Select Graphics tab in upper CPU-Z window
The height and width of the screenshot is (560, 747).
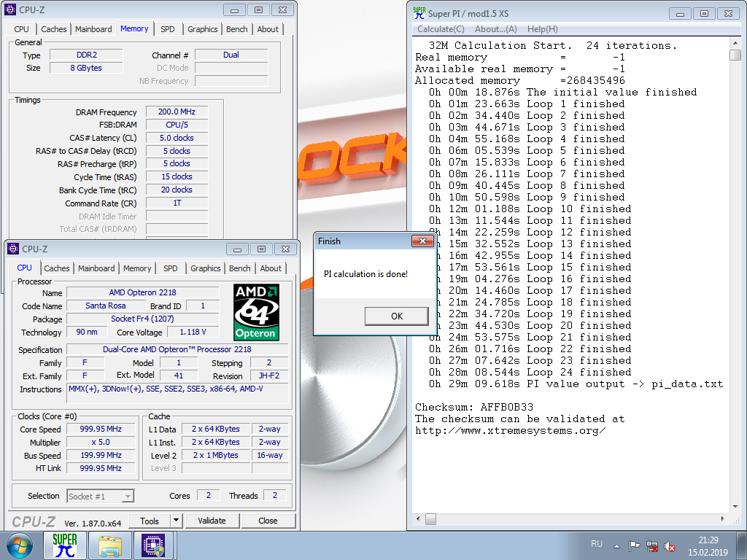click(203, 29)
